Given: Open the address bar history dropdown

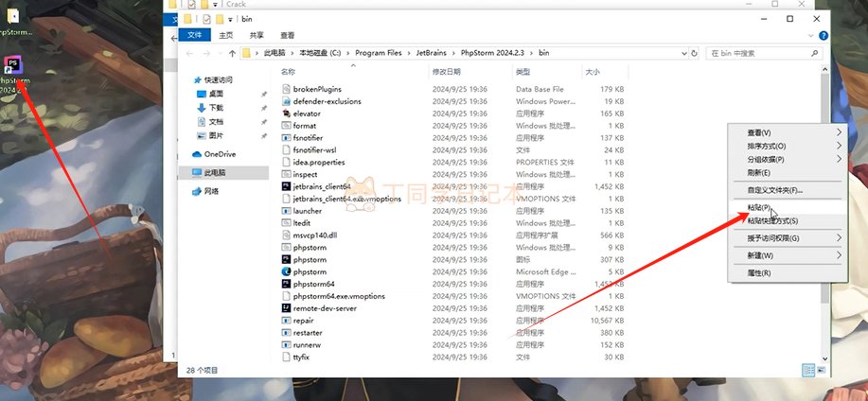Looking at the screenshot, I should tap(683, 53).
